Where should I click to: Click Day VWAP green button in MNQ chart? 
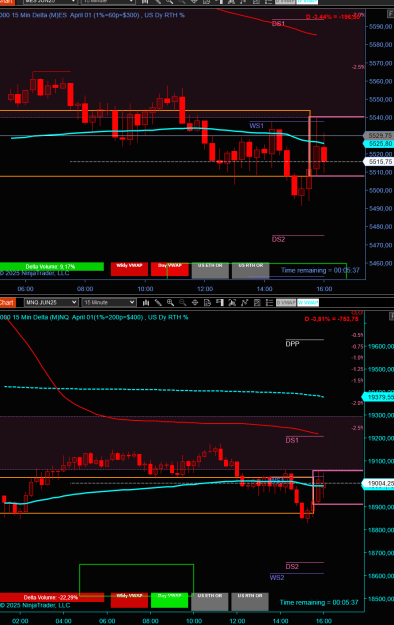pyautogui.click(x=169, y=600)
